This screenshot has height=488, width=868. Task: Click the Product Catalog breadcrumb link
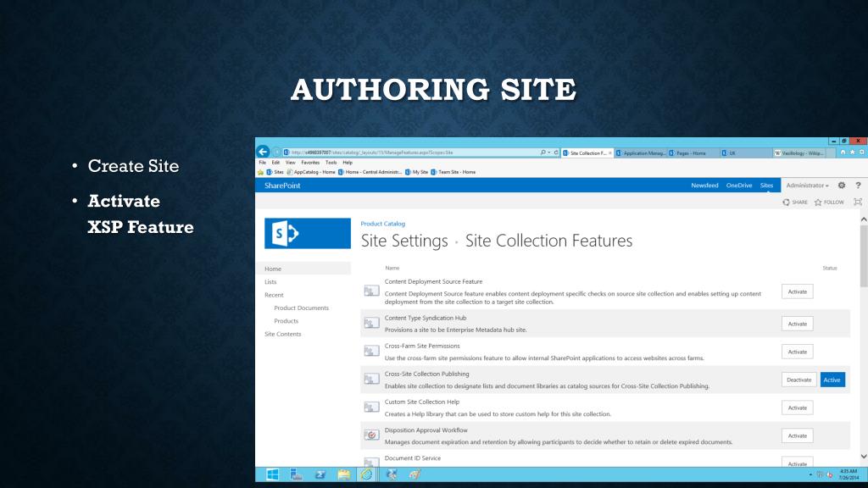(x=382, y=224)
